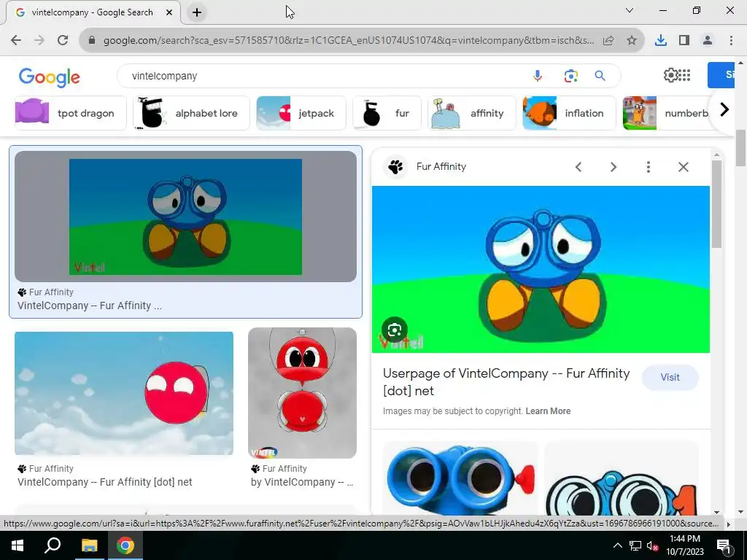Click the blue magnifier search icon
747x560 pixels.
click(x=600, y=76)
